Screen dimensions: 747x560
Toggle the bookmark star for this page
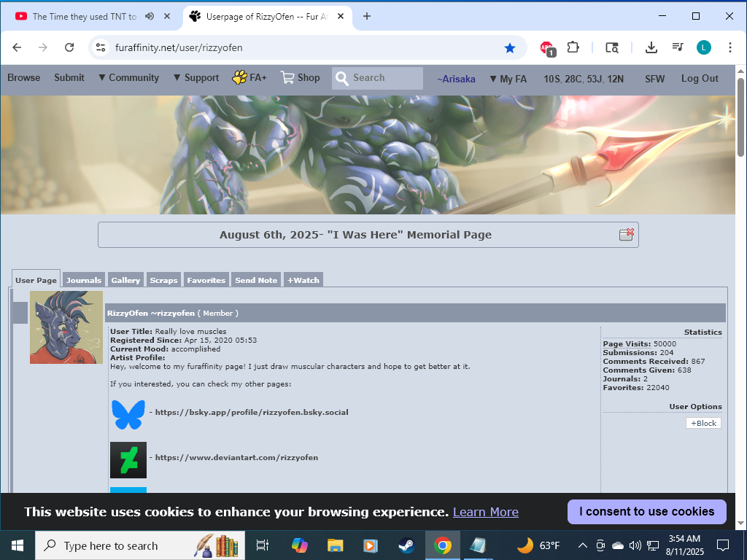[x=510, y=47]
